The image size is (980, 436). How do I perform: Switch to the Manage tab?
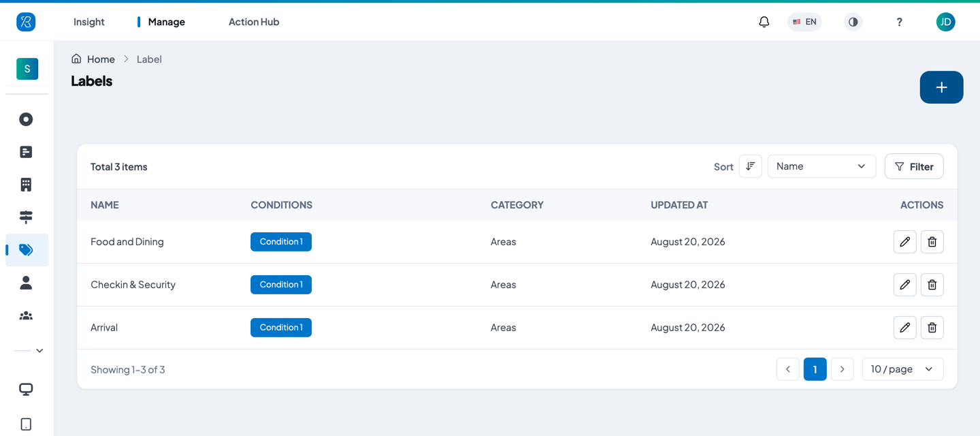coord(167,22)
